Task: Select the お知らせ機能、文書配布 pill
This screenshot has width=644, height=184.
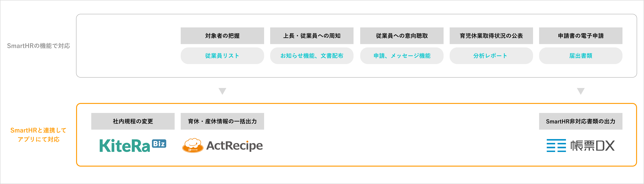Action: click(x=312, y=56)
